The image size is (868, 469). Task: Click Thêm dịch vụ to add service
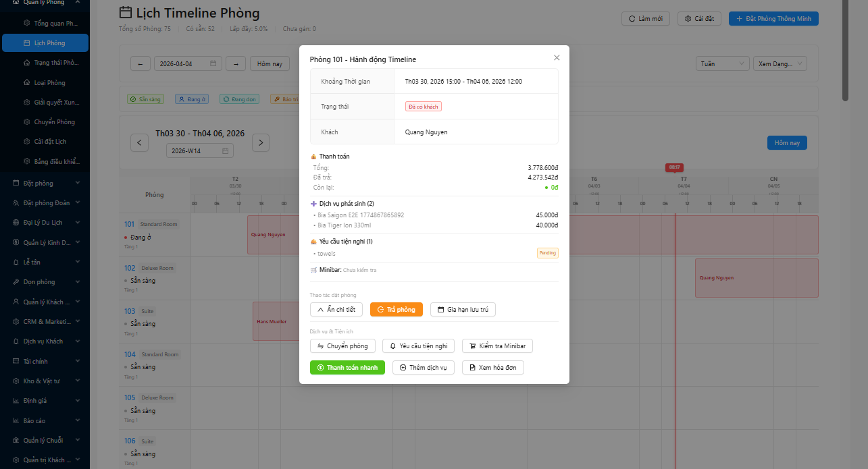[x=424, y=367]
